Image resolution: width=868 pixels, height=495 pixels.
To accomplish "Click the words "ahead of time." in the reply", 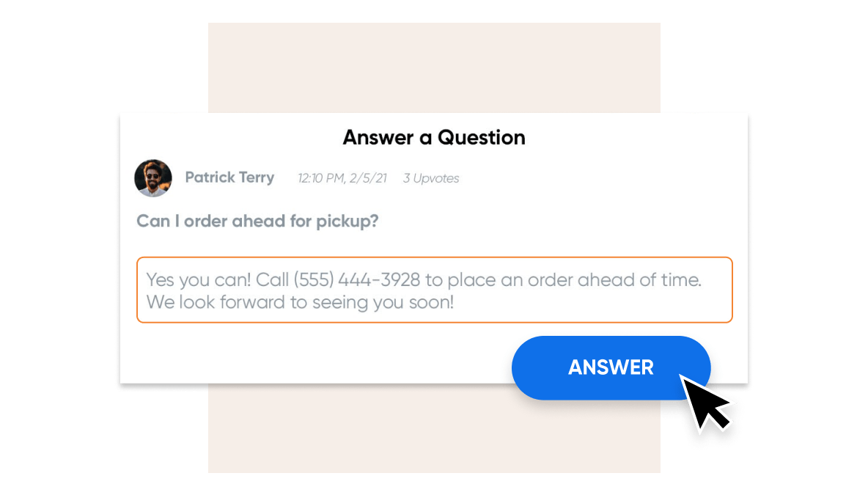I will 639,279.
